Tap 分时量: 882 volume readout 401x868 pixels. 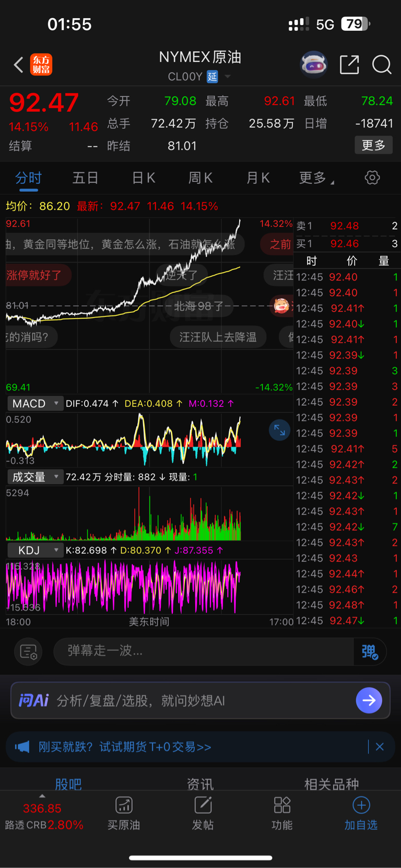(135, 477)
